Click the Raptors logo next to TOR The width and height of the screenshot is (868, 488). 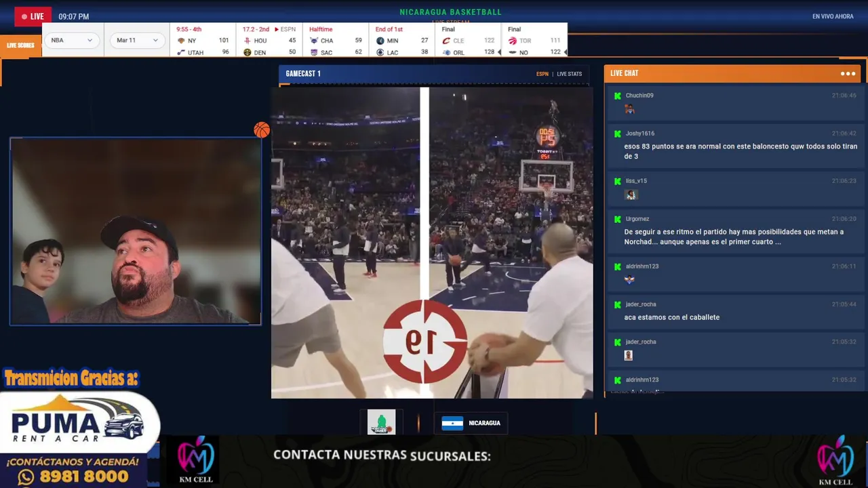pos(513,41)
